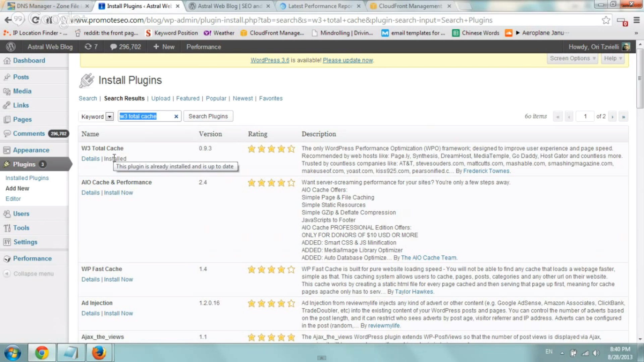Switch to DNS Manager browser tab
This screenshot has width=644, height=362.
point(49,6)
